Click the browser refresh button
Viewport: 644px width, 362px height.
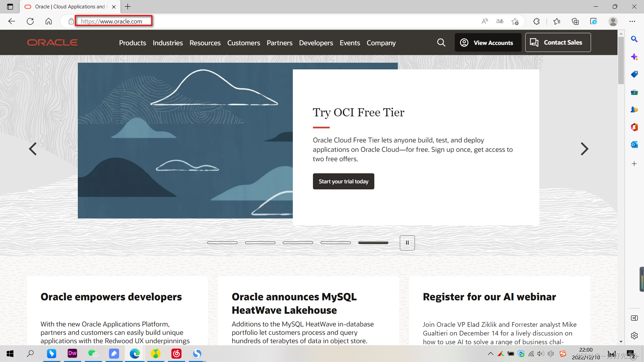pyautogui.click(x=30, y=21)
